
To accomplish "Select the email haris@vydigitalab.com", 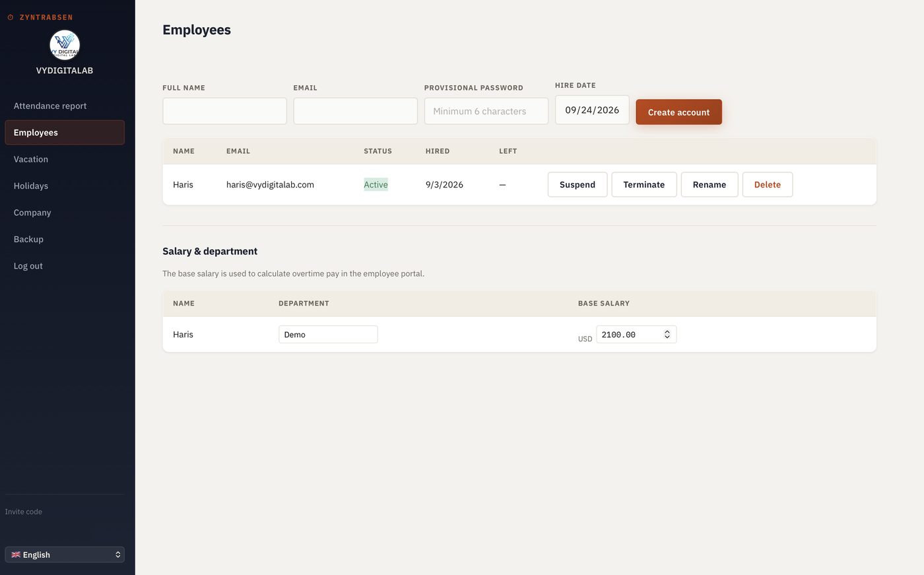I will pos(270,185).
